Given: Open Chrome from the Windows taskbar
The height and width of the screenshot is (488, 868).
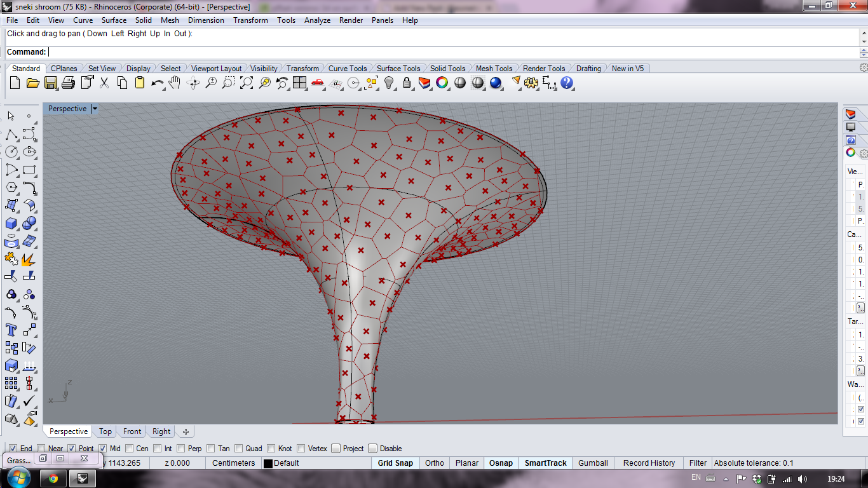Looking at the screenshot, I should click(x=53, y=478).
